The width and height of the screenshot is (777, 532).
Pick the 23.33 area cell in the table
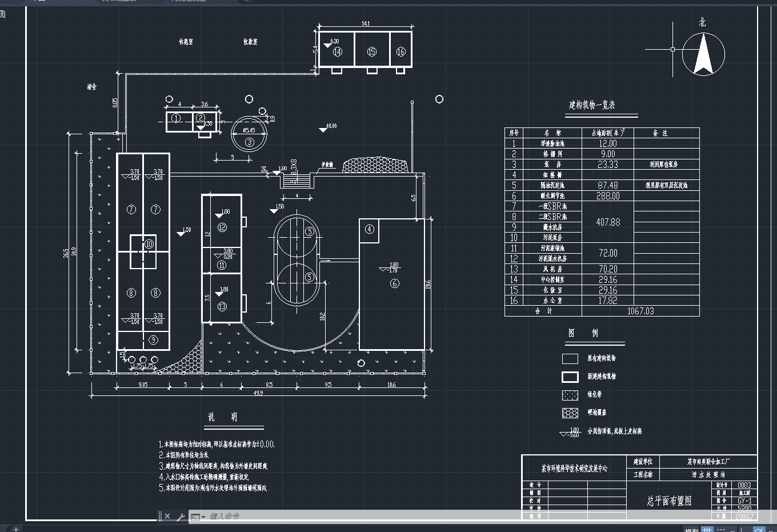tap(608, 164)
